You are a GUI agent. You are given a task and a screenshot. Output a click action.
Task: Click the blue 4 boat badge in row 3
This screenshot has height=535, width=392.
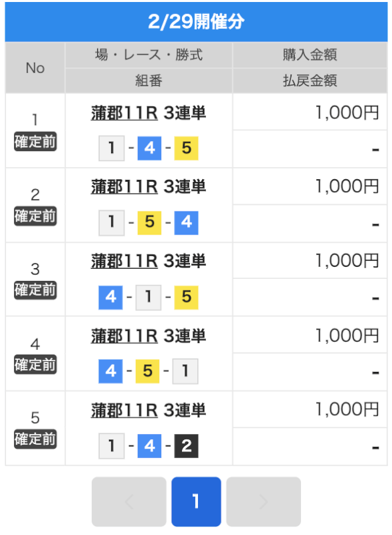[110, 298]
